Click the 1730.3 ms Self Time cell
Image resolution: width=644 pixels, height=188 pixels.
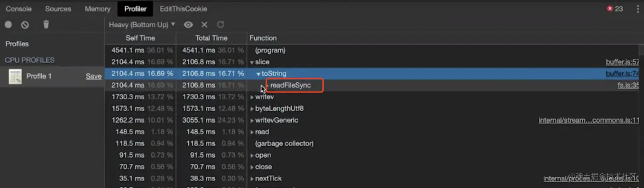point(140,97)
